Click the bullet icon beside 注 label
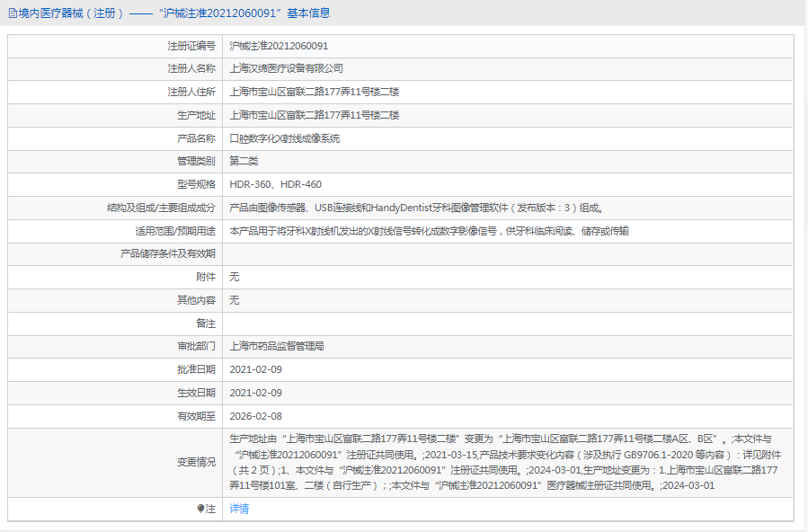Viewport: 808px width, 532px height. pyautogui.click(x=201, y=509)
